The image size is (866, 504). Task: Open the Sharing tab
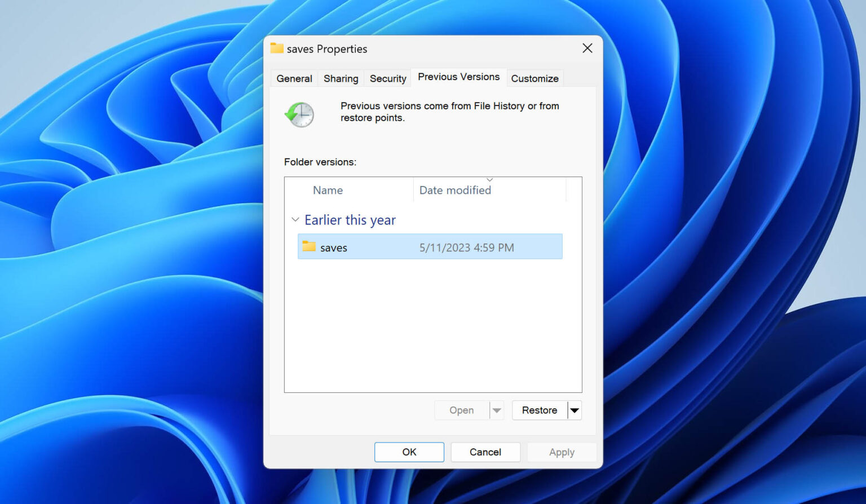pyautogui.click(x=341, y=78)
